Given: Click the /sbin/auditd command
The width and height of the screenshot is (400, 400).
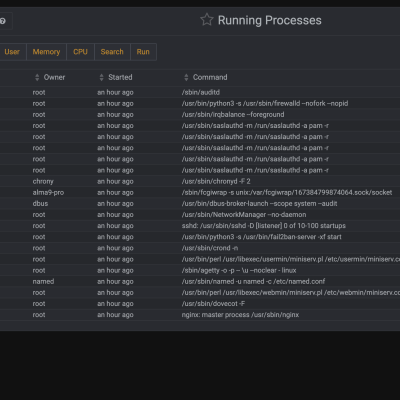Looking at the screenshot, I should tap(201, 92).
